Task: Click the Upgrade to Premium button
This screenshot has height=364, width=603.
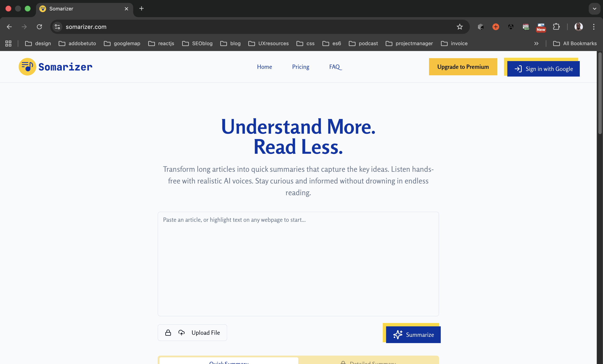Action: pos(463,67)
